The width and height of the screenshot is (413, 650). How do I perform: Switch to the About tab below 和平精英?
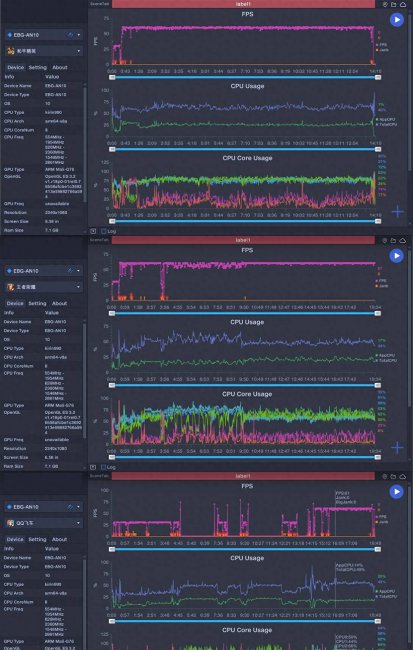tap(59, 68)
